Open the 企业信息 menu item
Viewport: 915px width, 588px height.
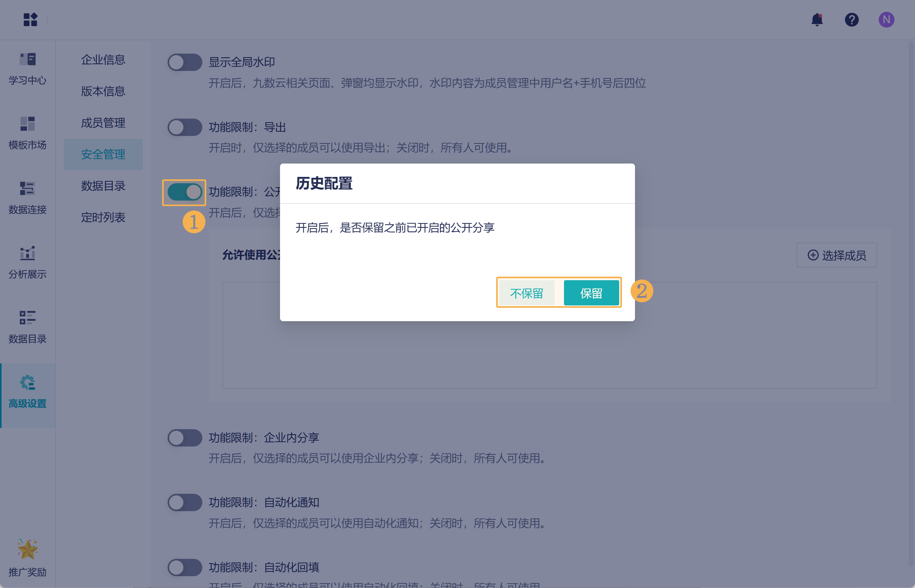(103, 60)
